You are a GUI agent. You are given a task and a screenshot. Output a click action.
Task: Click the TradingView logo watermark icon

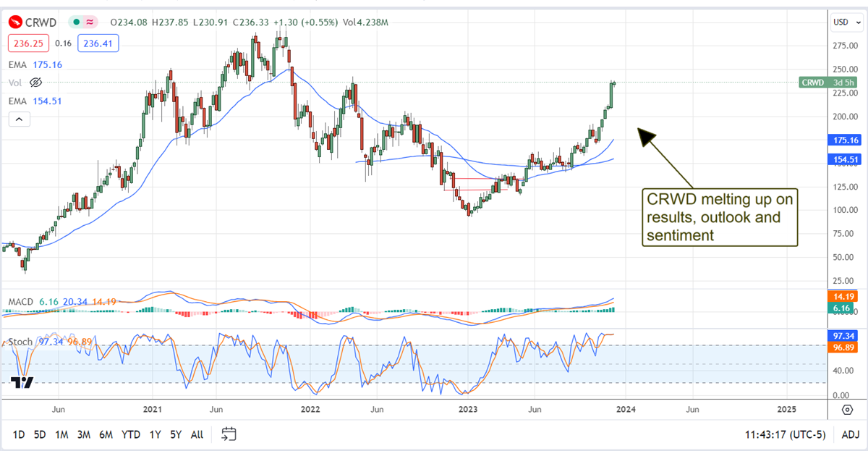click(x=22, y=383)
